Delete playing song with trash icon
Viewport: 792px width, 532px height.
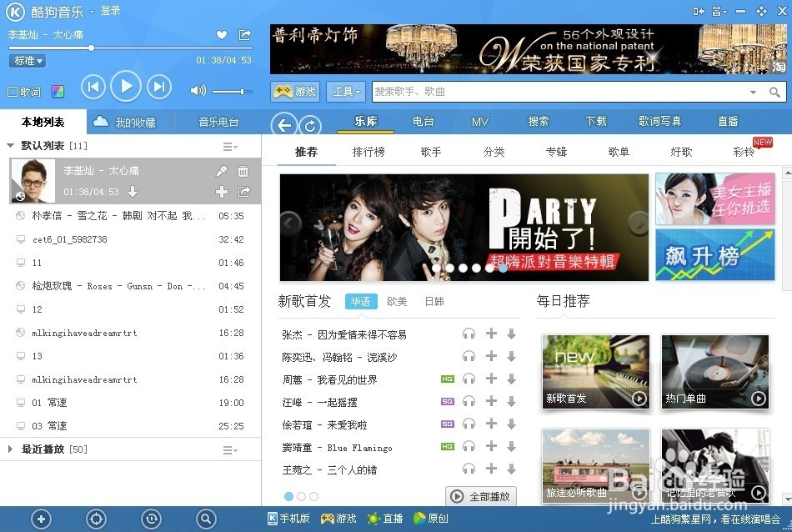(243, 171)
